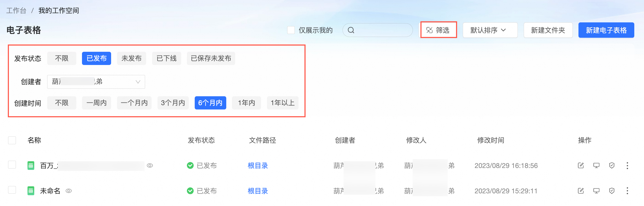Click the 操作 column header

[585, 140]
